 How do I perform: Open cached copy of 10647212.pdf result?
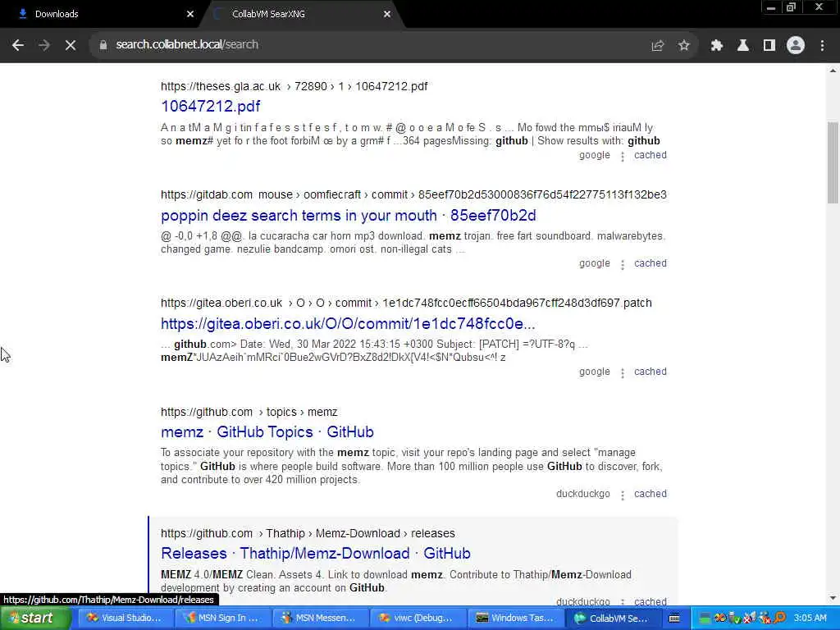point(651,155)
